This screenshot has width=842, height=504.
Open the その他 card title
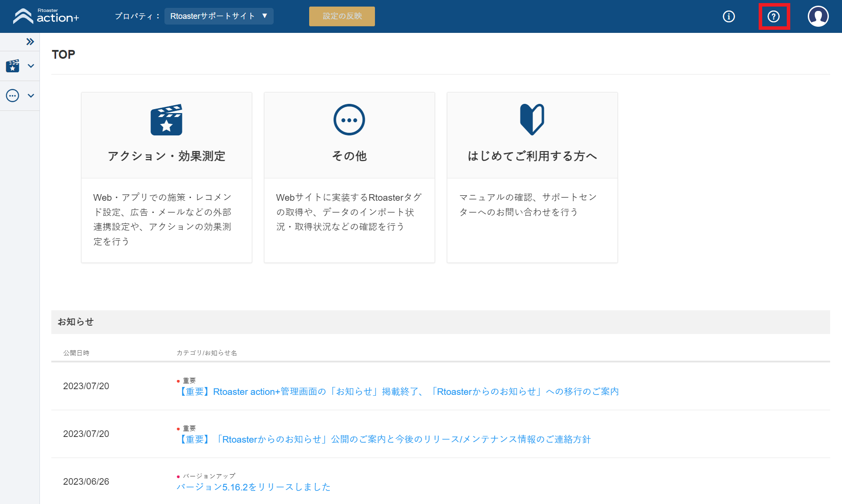pos(349,156)
